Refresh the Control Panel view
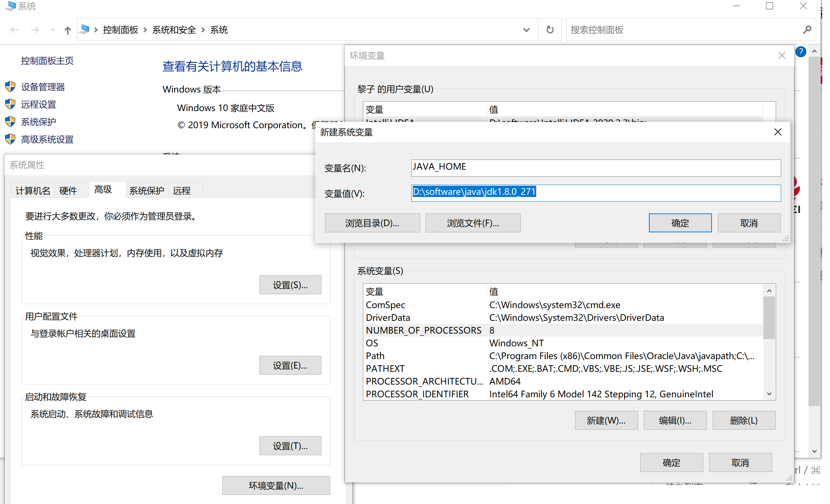This screenshot has width=830, height=504. pyautogui.click(x=550, y=30)
